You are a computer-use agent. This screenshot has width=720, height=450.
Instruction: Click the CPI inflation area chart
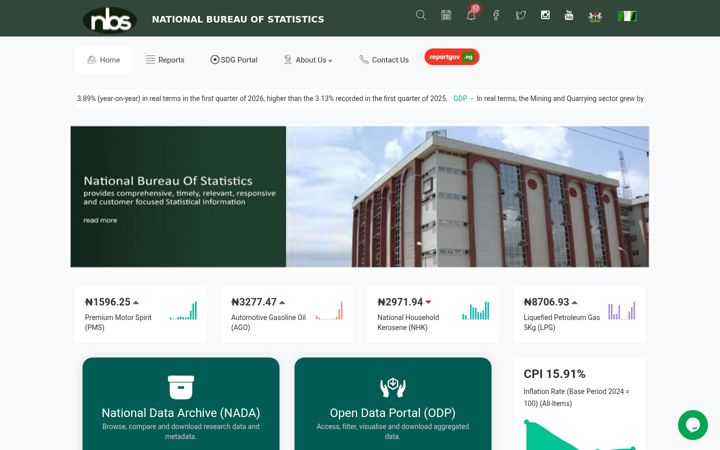click(x=579, y=434)
